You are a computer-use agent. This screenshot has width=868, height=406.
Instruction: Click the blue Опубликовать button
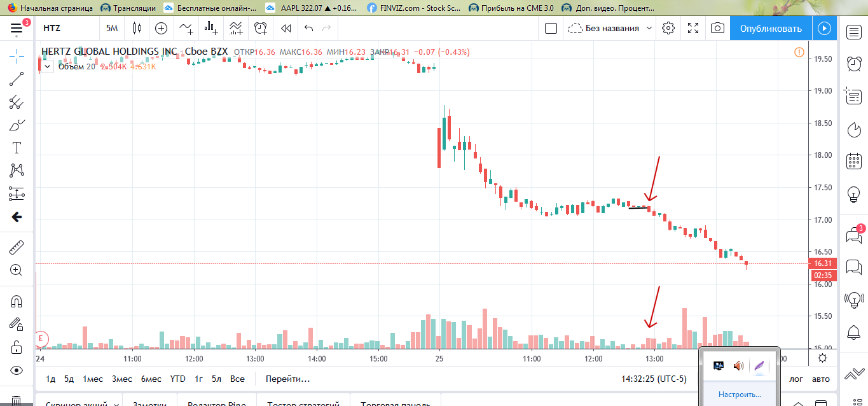point(771,28)
